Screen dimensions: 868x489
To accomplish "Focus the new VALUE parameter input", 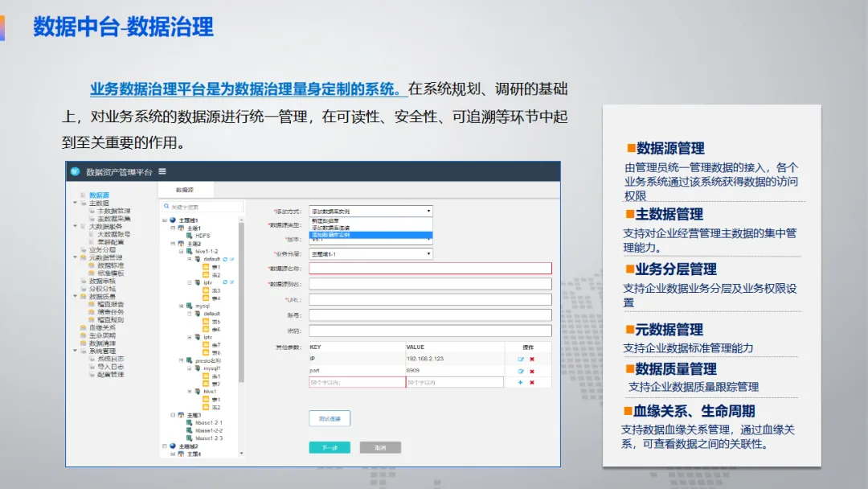I will [x=455, y=383].
